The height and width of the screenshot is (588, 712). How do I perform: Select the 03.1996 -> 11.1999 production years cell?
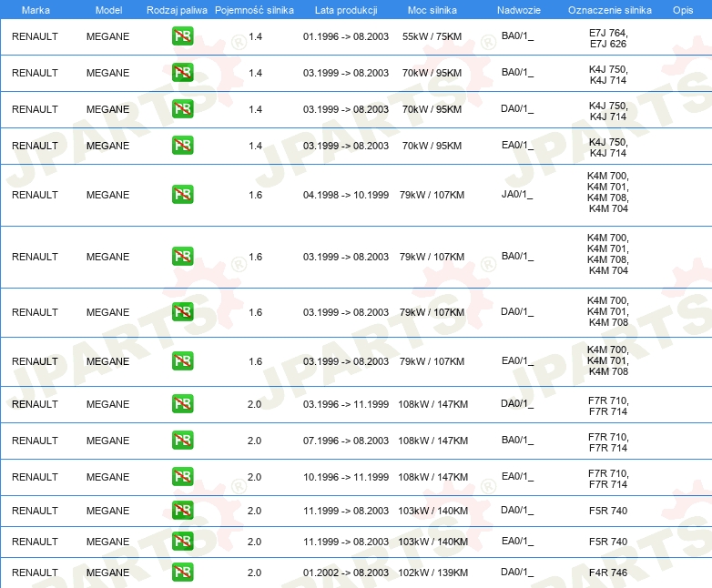pos(346,404)
